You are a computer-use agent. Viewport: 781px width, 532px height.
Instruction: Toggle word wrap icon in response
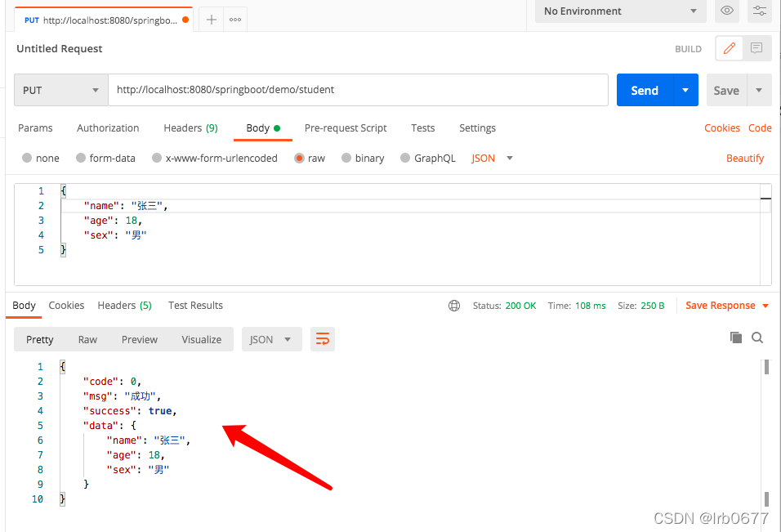pos(322,339)
